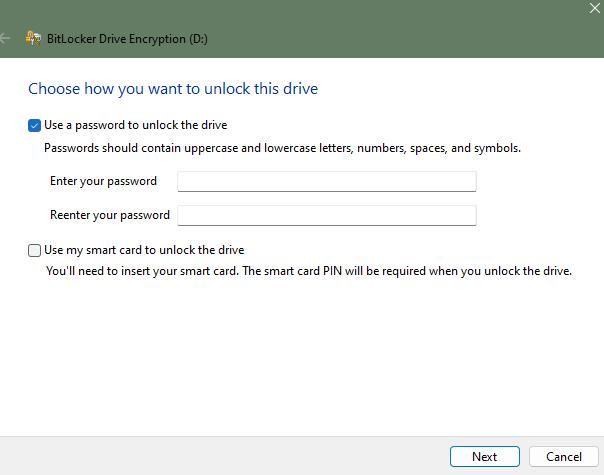The height and width of the screenshot is (475, 604).
Task: Click the BitLocker Drive Encryption key icon
Action: point(33,39)
